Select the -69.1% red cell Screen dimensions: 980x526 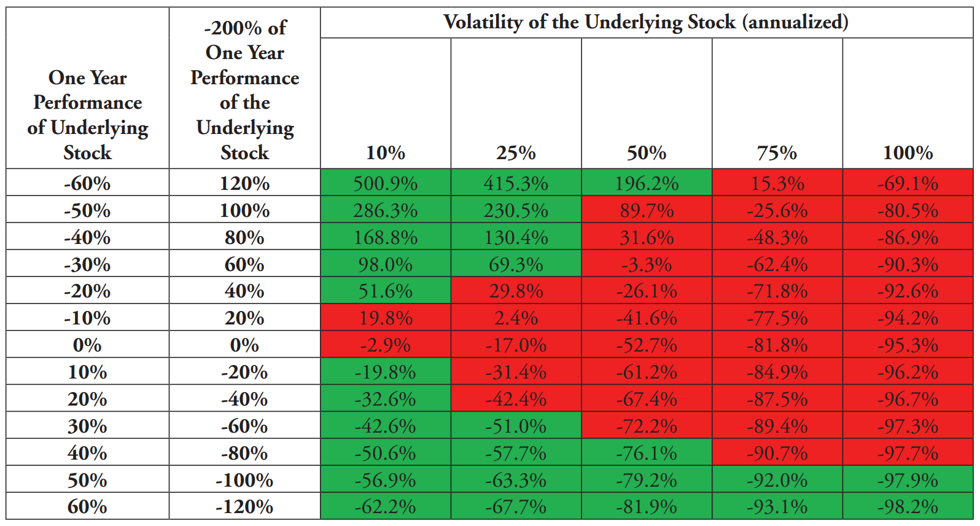908,183
